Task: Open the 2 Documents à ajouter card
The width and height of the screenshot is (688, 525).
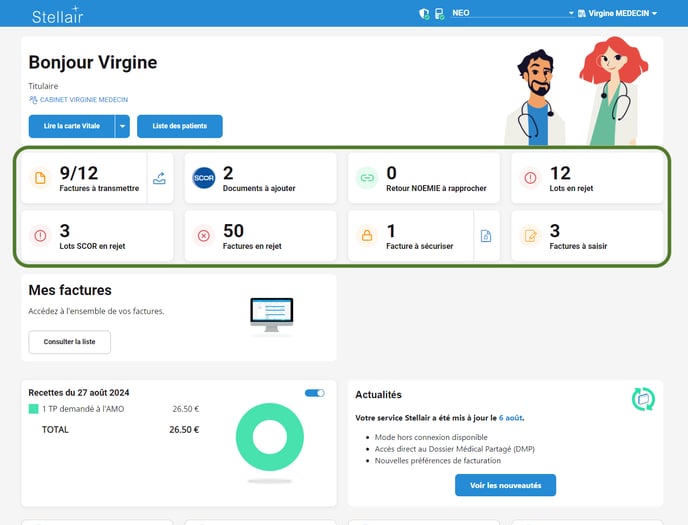Action: pyautogui.click(x=261, y=178)
